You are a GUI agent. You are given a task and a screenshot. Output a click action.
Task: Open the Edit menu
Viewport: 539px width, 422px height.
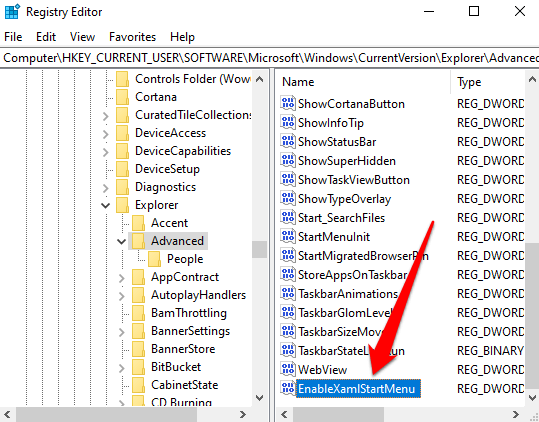(x=46, y=37)
